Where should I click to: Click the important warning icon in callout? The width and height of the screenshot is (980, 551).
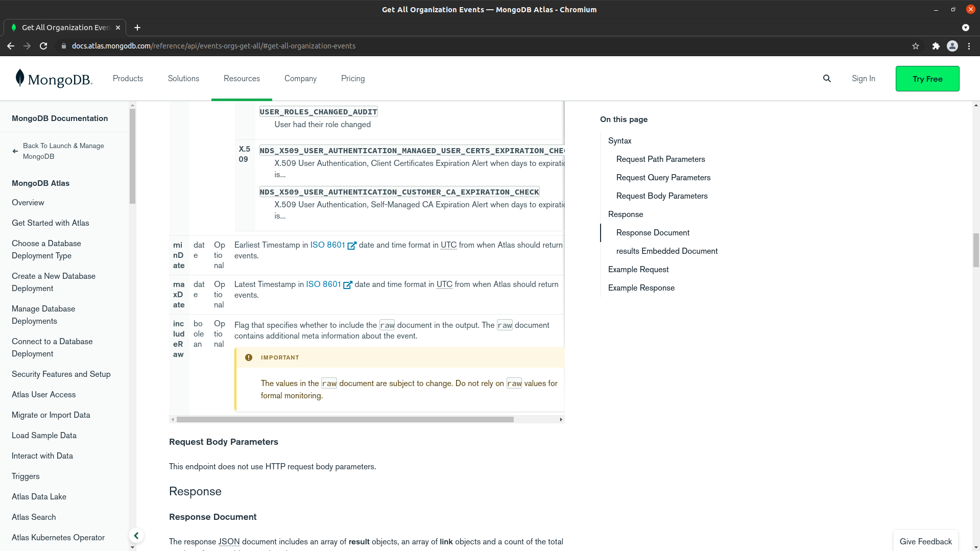(249, 357)
